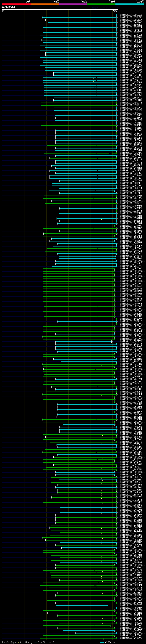Click the UniRef100_C3KHQ9 label
146x644 pixels.
[x=131, y=226]
